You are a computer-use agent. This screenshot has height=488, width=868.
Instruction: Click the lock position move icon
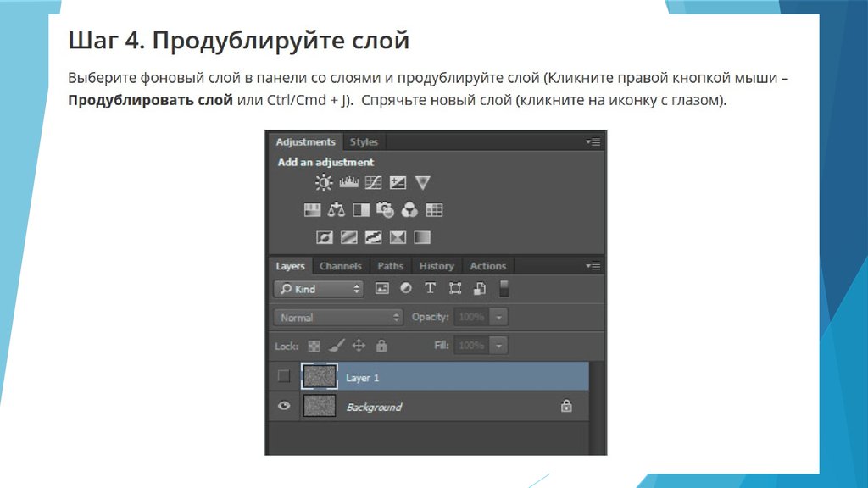[x=359, y=346]
